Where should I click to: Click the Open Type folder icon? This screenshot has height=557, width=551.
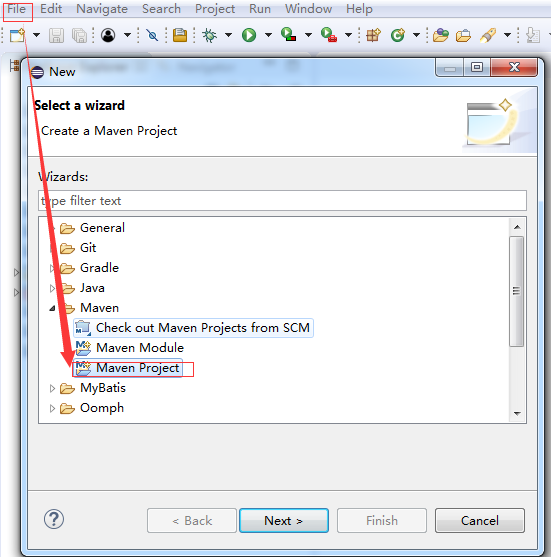pos(441,35)
